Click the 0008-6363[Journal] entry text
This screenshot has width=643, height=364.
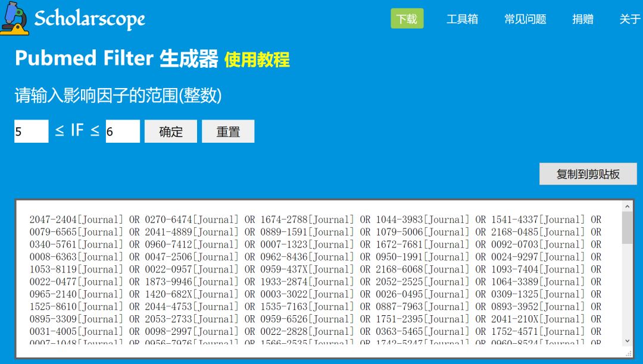tap(76, 257)
